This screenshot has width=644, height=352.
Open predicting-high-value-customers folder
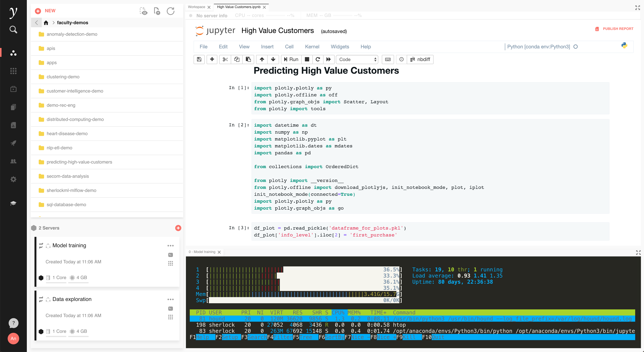79,162
